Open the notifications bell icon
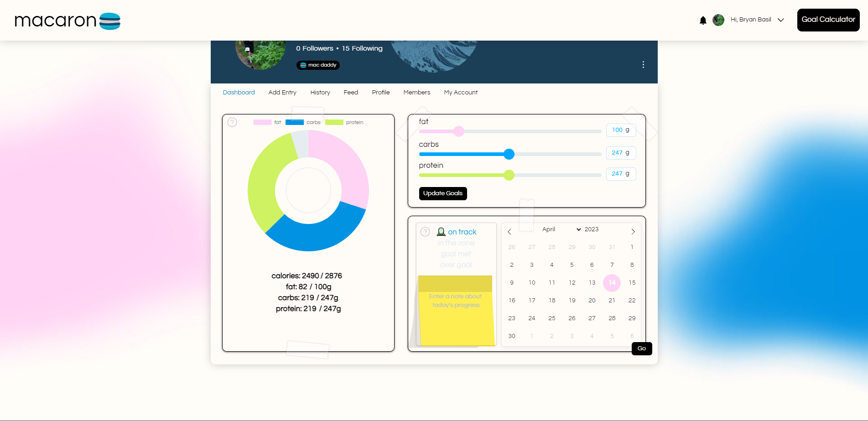This screenshot has width=868, height=421. coord(703,20)
